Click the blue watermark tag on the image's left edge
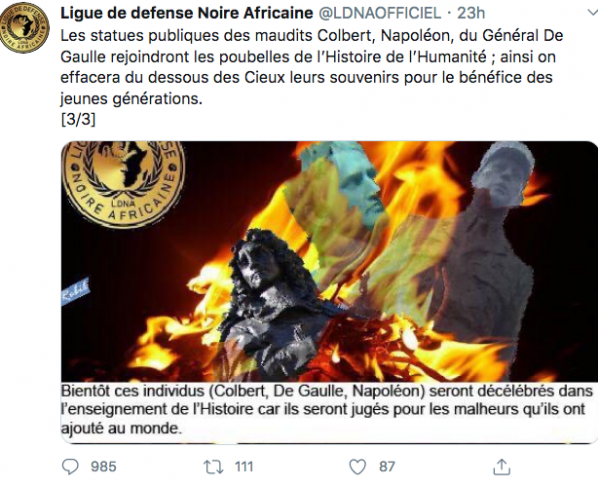This screenshot has width=598, height=487. point(76,291)
